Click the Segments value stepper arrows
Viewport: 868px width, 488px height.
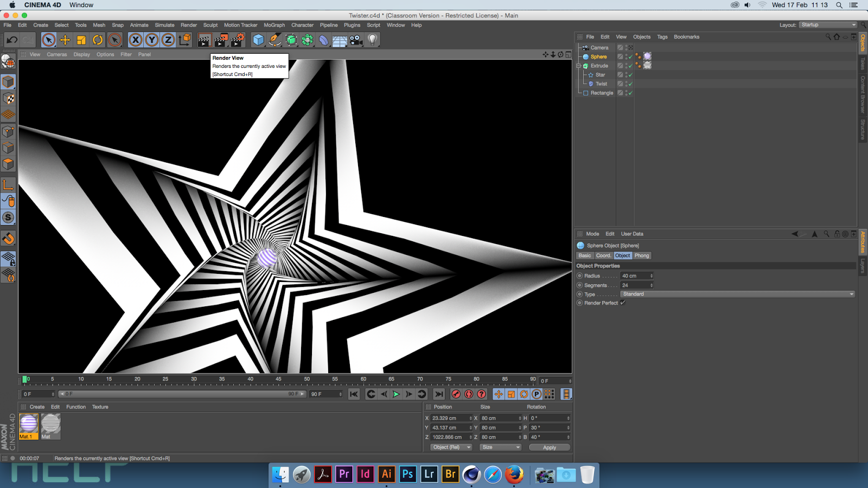tap(651, 285)
